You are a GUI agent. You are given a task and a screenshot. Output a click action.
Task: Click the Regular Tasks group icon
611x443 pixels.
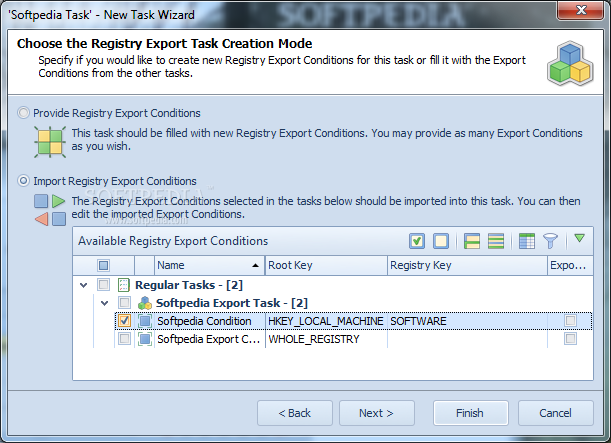[124, 285]
